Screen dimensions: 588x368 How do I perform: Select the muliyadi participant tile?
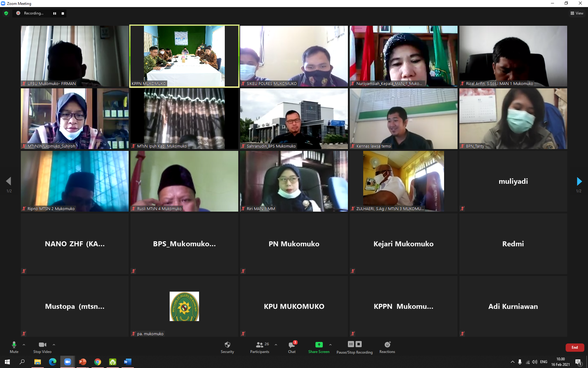(x=513, y=181)
